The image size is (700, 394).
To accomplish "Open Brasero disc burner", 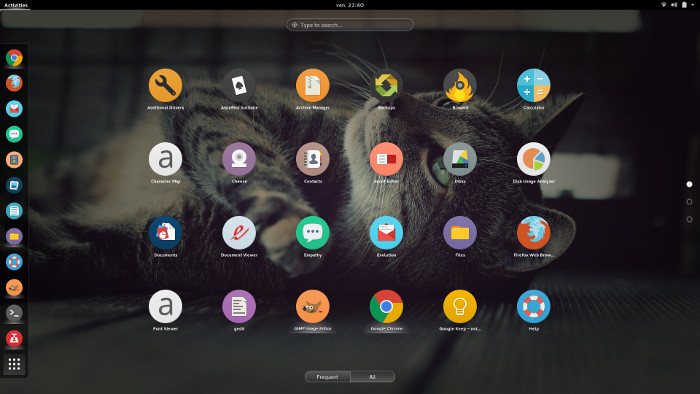I will [x=460, y=85].
